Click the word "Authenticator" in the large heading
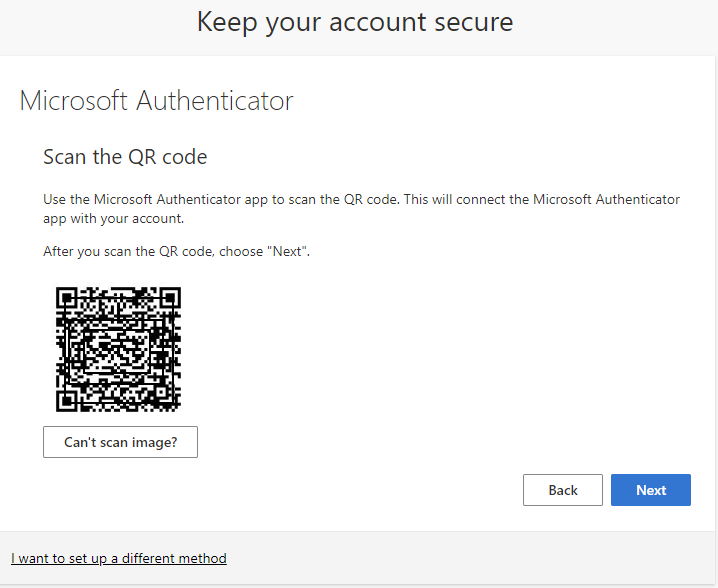Screen dimensions: 718x588 tap(215, 101)
